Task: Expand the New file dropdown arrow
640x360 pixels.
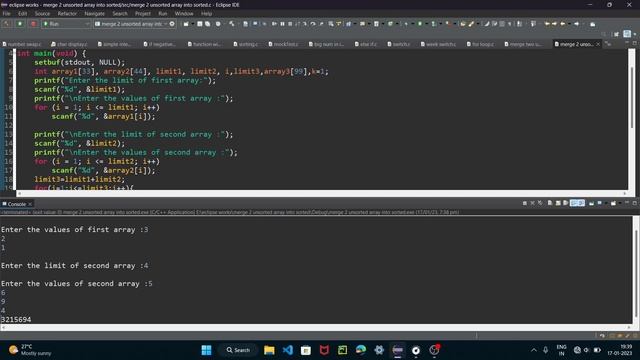Action: coord(193,24)
